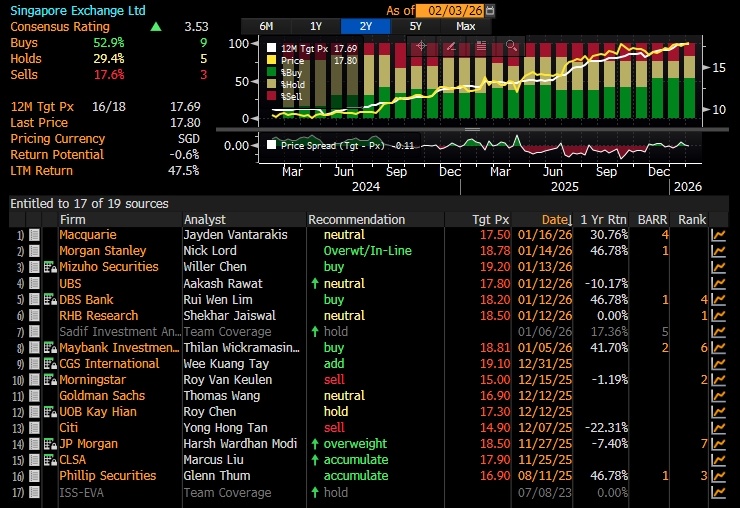Open the Morgan Stanley report document icon
This screenshot has width=740, height=508.
[x=34, y=251]
